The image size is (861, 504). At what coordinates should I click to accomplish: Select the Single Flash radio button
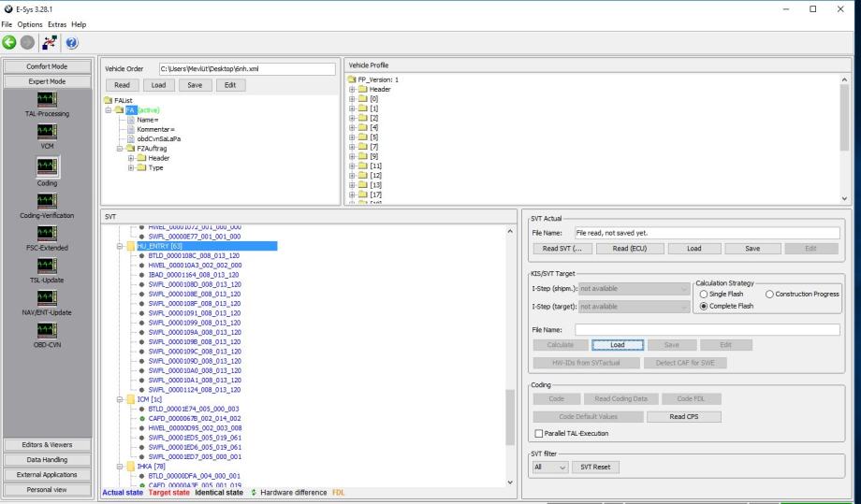point(702,294)
